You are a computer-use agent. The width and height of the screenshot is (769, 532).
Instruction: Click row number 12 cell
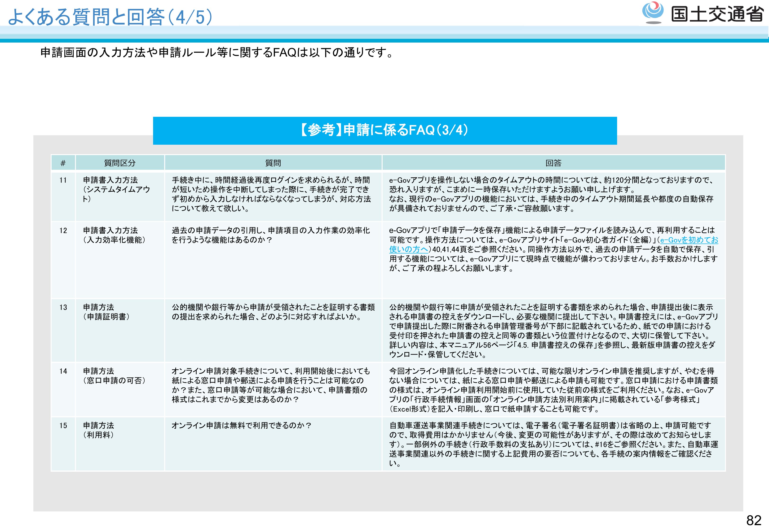point(63,231)
